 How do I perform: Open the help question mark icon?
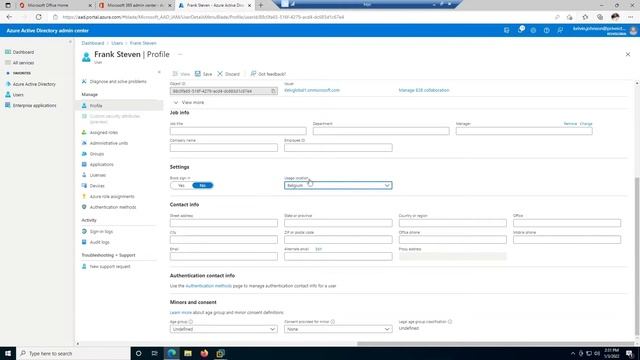click(546, 30)
